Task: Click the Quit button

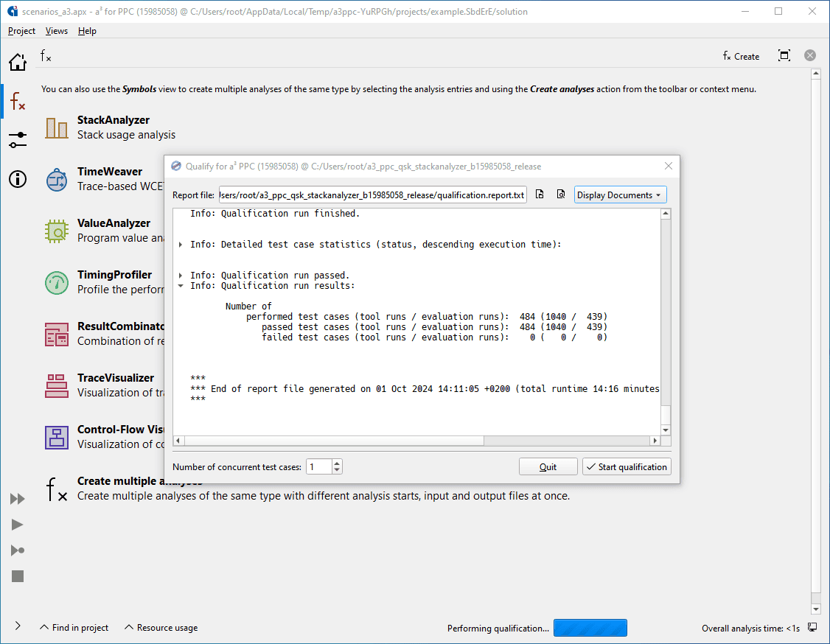Action: 548,466
